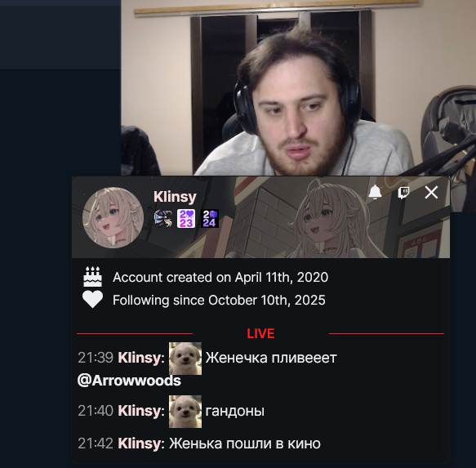Viewport: 476px width, 468px height.
Task: Click the 2023 heart badge
Action: click(x=186, y=218)
